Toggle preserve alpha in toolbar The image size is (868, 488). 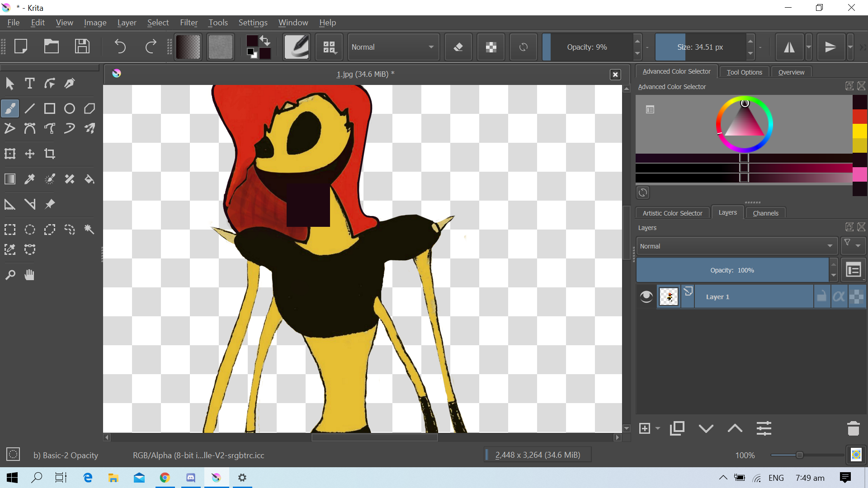click(491, 47)
